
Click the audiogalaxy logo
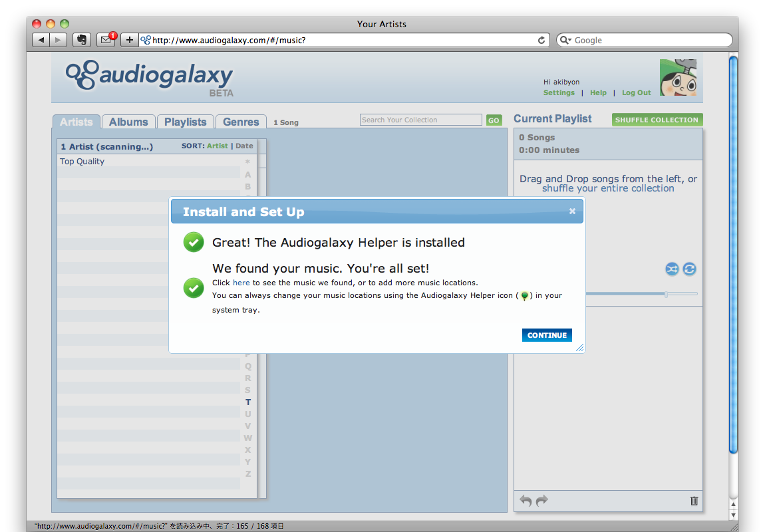click(x=149, y=78)
